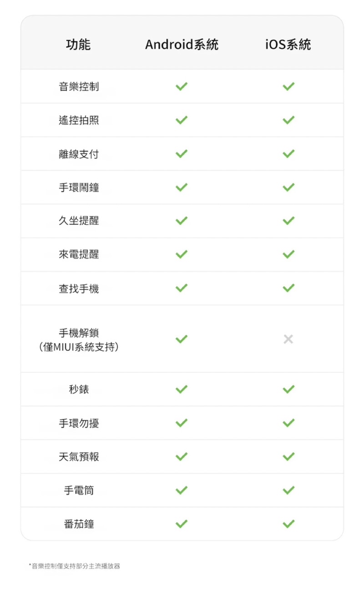
Task: Click the Android checkmark for 久坐提醒
Action: pyautogui.click(x=182, y=221)
